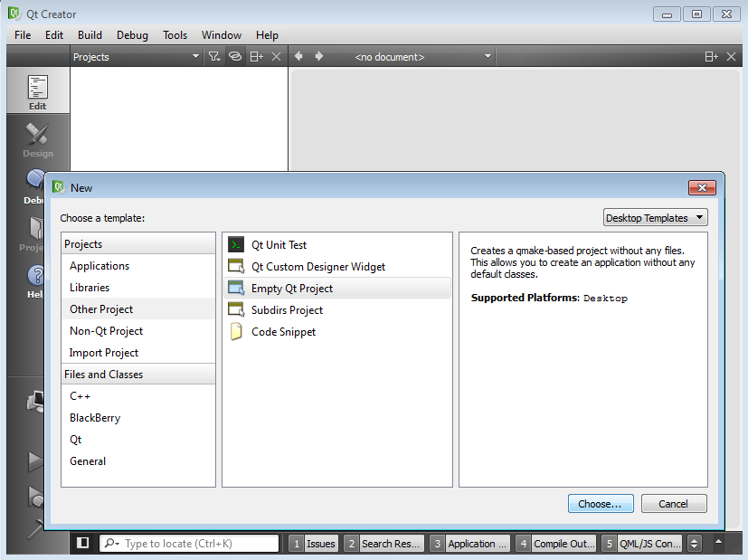Viewport: 748px width, 560px height.
Task: Select C++ under Files and Classes
Action: (138, 396)
